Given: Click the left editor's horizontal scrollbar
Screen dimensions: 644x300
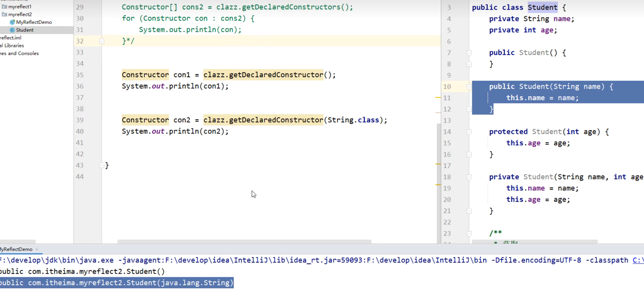Looking at the screenshot, I should coord(244,242).
